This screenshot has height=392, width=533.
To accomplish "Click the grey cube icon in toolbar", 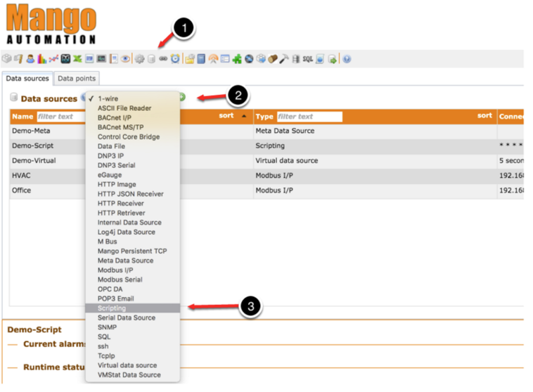I will pos(7,59).
